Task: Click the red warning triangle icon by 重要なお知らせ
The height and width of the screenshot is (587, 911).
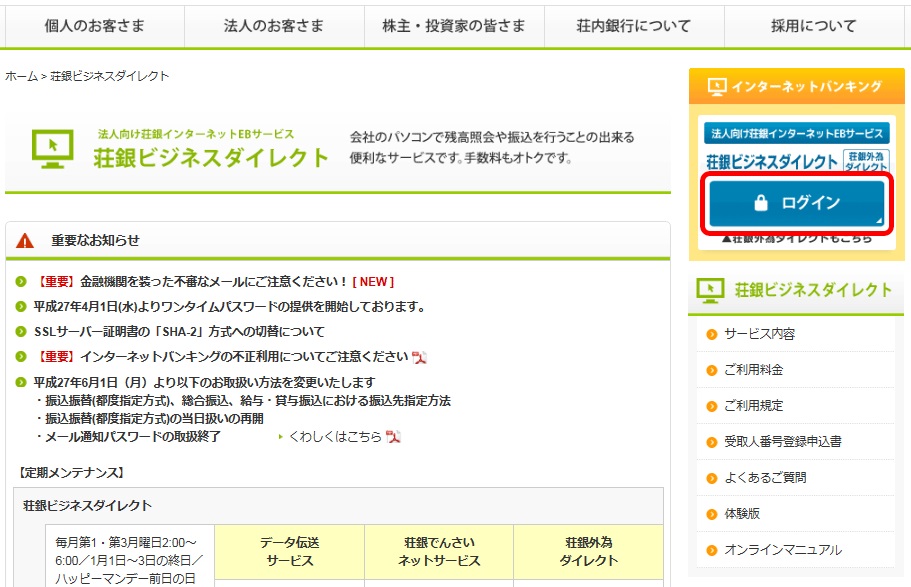Action: [x=24, y=240]
